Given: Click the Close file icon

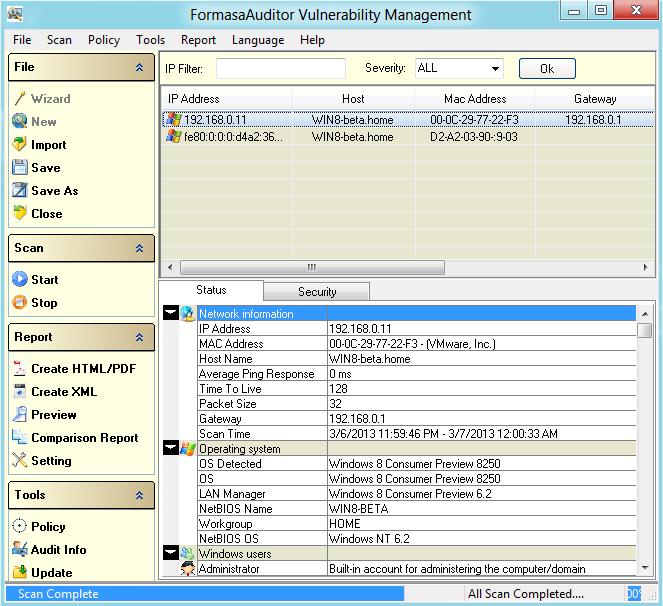Looking at the screenshot, I should [19, 213].
